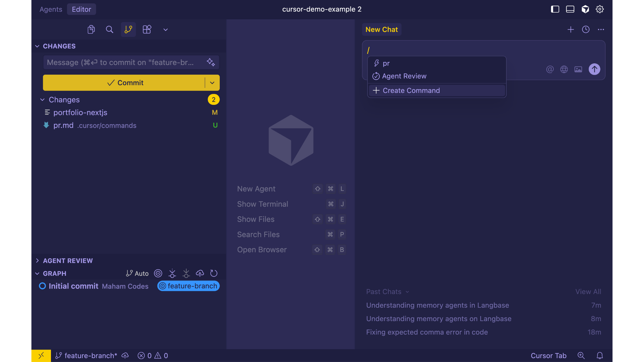Refresh the graph with circular arrow

pyautogui.click(x=214, y=274)
